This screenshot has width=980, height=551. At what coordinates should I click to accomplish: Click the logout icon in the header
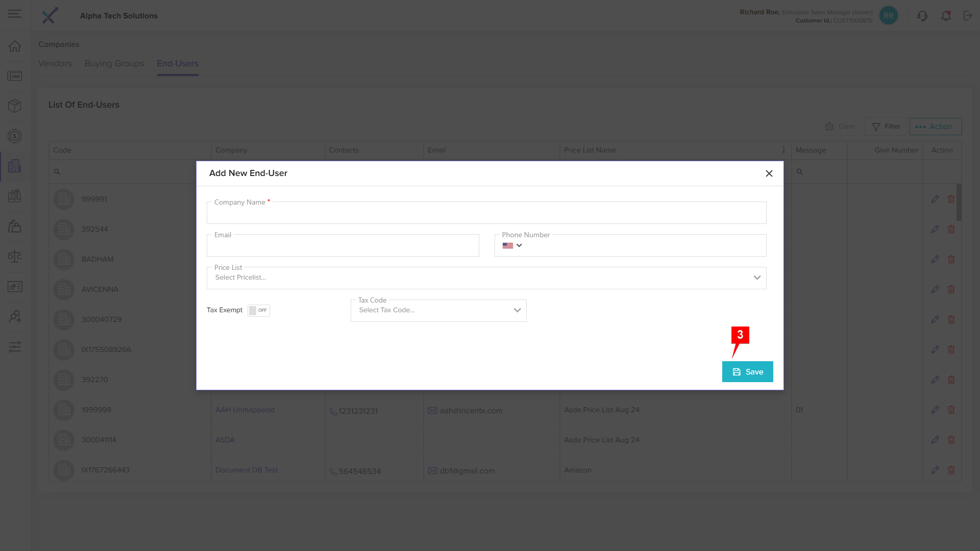[968, 16]
